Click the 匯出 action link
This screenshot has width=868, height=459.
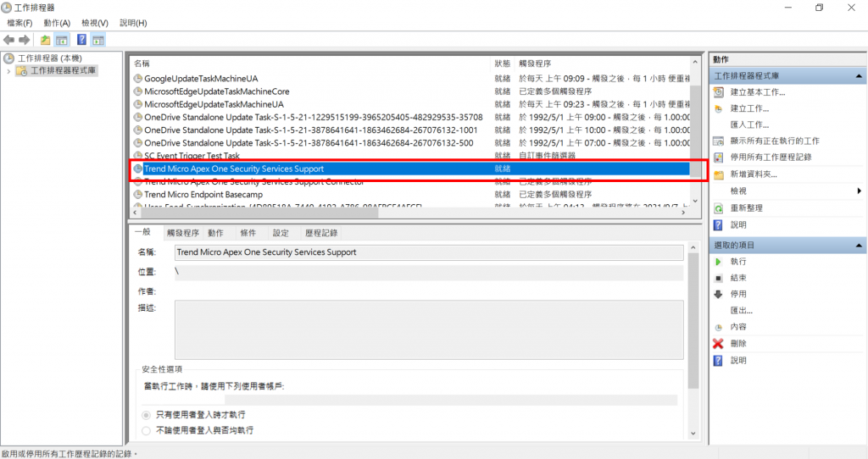(x=741, y=311)
